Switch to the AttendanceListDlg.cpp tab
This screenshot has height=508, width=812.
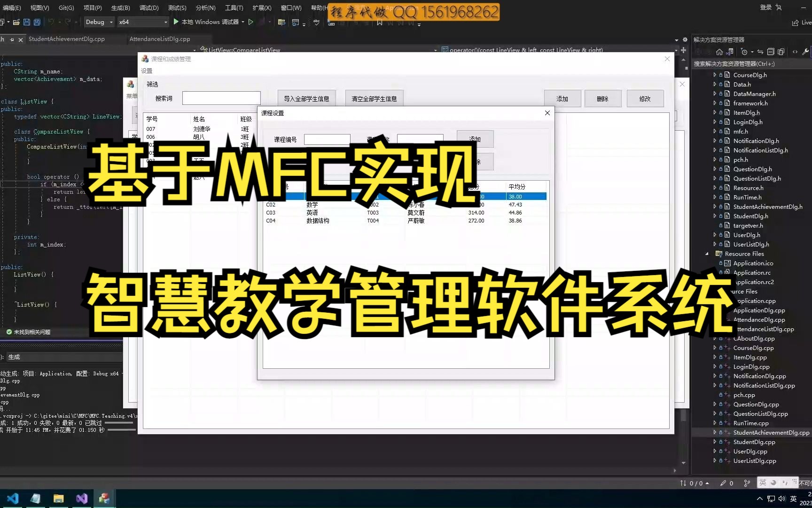[x=160, y=39]
